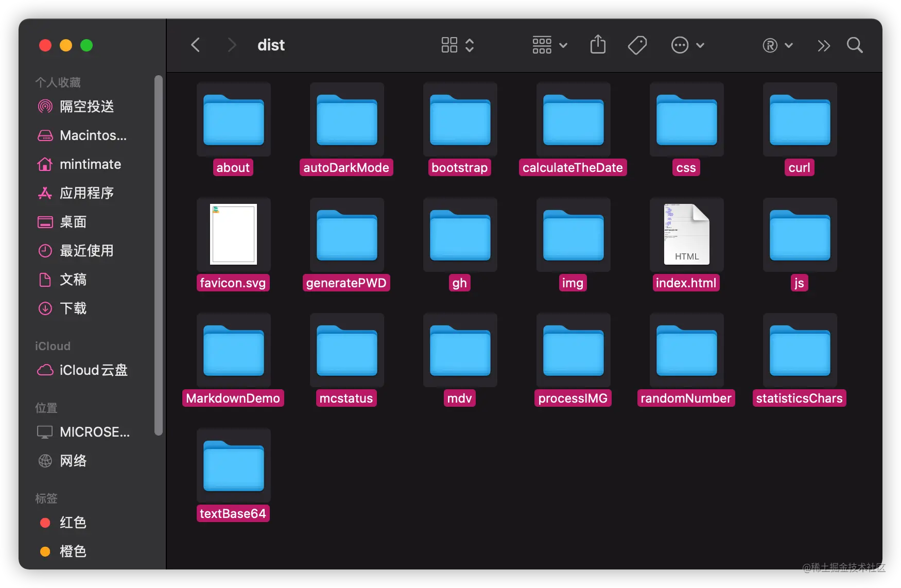Select the index.html file icon
Viewport: 901px width, 588px height.
686,235
